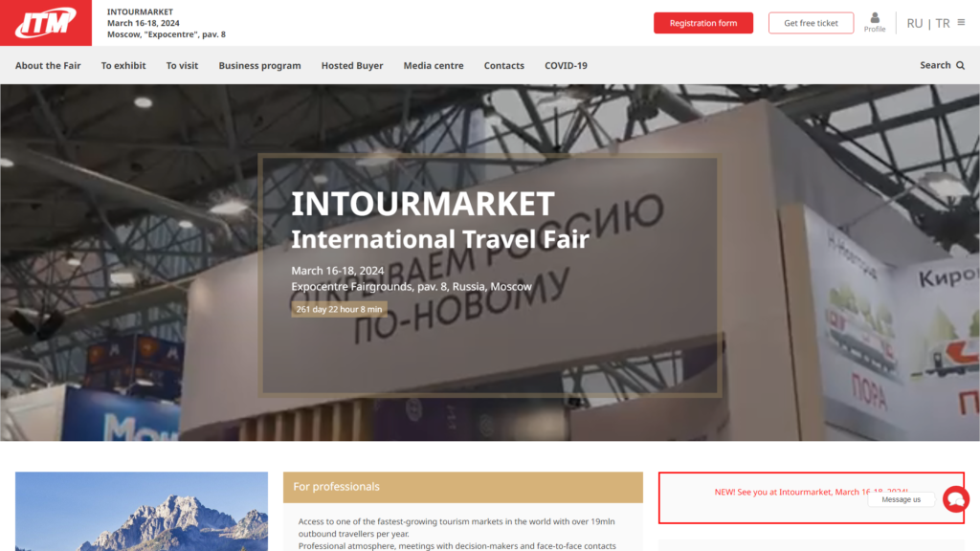Open the Message us chat bubble
This screenshot has height=551, width=980.
[956, 499]
